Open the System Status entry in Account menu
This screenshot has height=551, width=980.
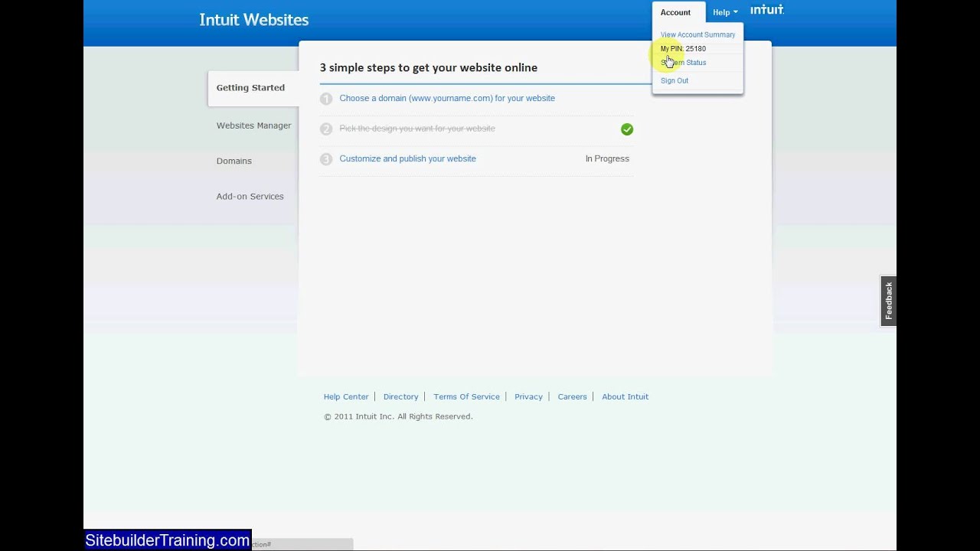coord(684,63)
